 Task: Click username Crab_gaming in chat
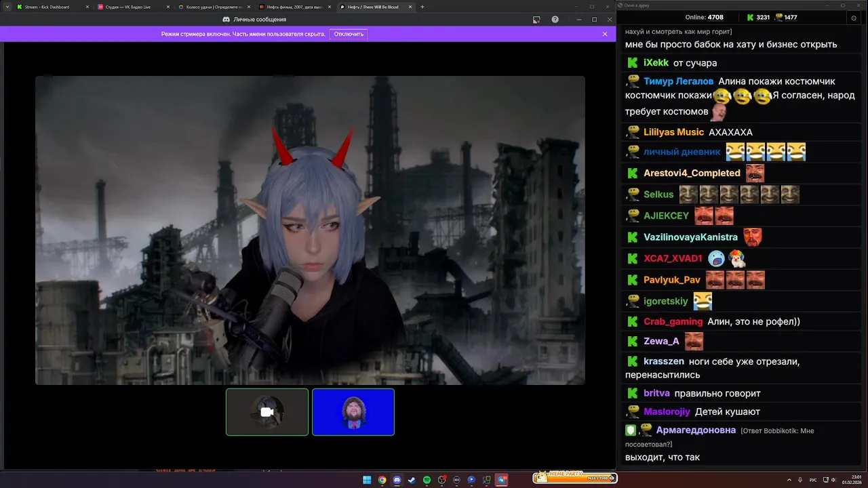coord(673,322)
